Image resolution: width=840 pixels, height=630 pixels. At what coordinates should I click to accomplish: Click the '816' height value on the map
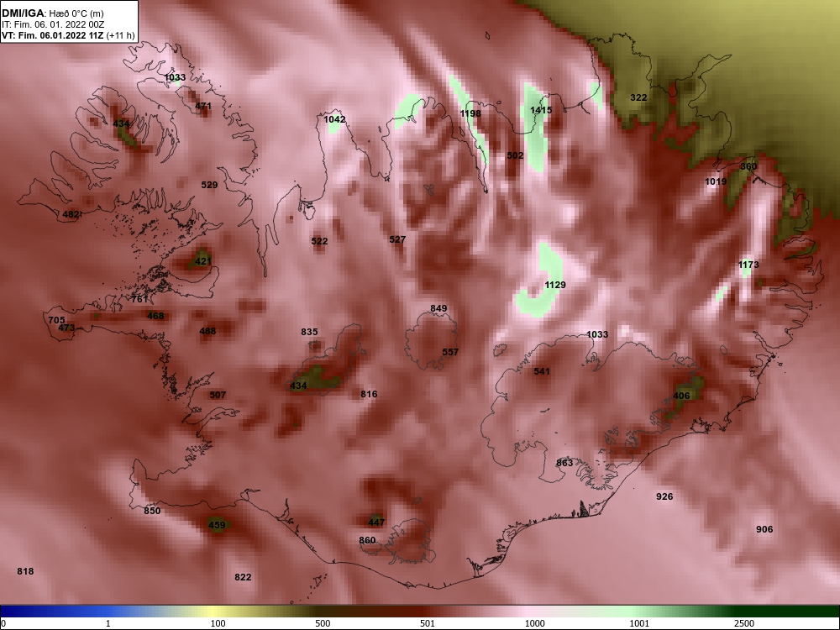point(369,394)
